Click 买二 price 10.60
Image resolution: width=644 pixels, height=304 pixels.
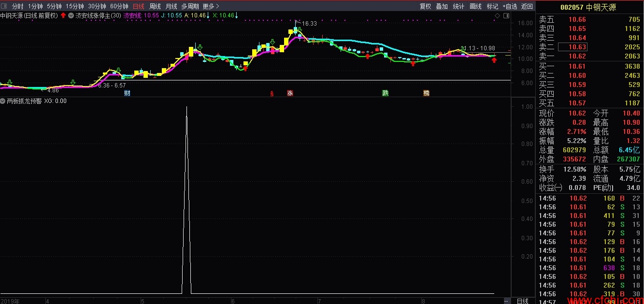[577, 75]
